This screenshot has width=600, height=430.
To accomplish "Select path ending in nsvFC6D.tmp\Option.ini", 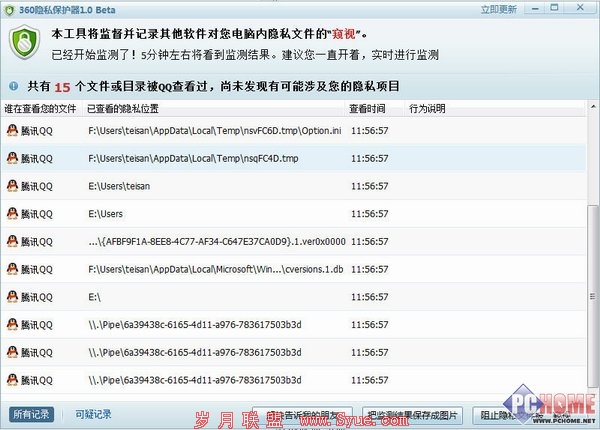I will pyautogui.click(x=214, y=131).
